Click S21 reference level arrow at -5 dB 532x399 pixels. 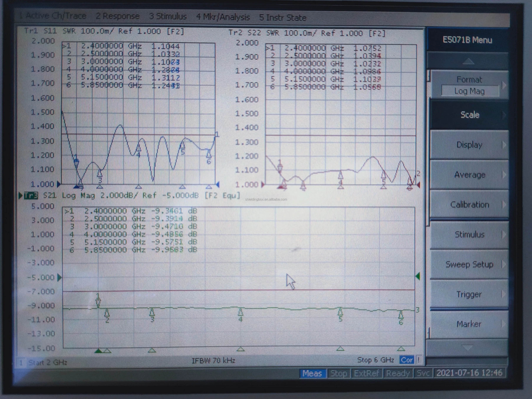[59, 278]
